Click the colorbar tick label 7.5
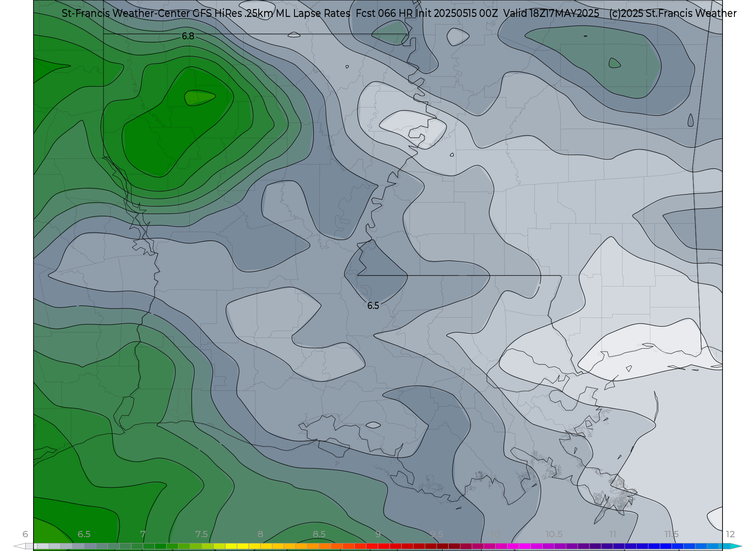Viewport: 756px width, 551px height. (x=201, y=534)
